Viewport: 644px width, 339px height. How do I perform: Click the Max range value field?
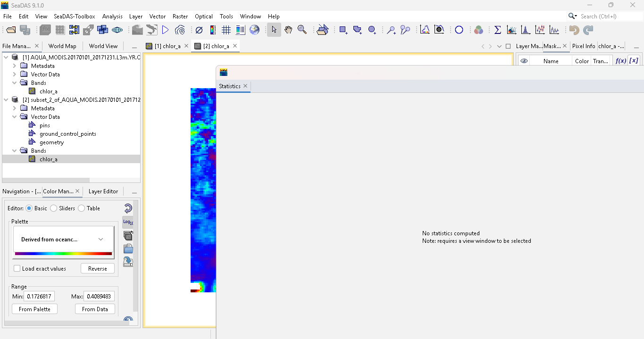click(99, 296)
